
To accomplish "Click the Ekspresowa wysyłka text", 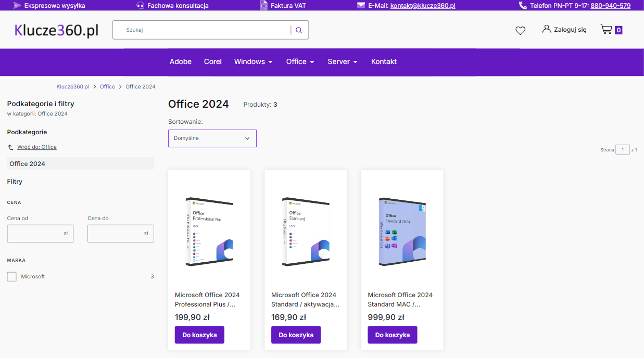I will coord(55,6).
